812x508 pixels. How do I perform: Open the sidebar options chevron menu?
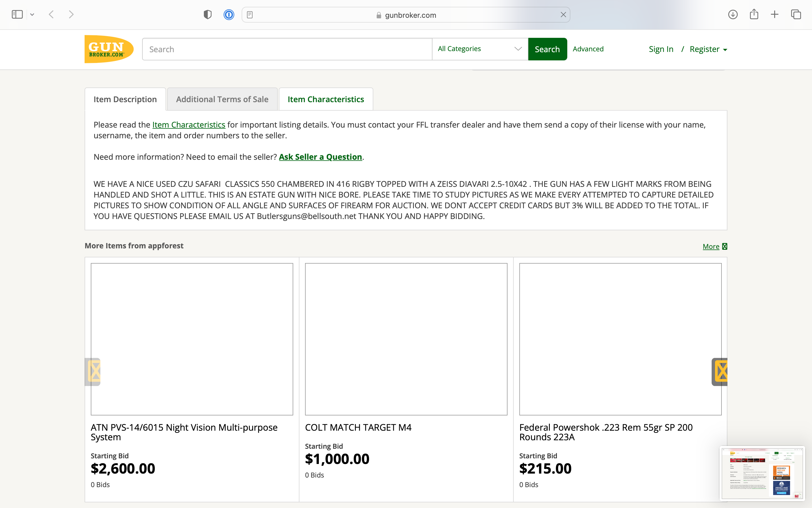(32, 14)
